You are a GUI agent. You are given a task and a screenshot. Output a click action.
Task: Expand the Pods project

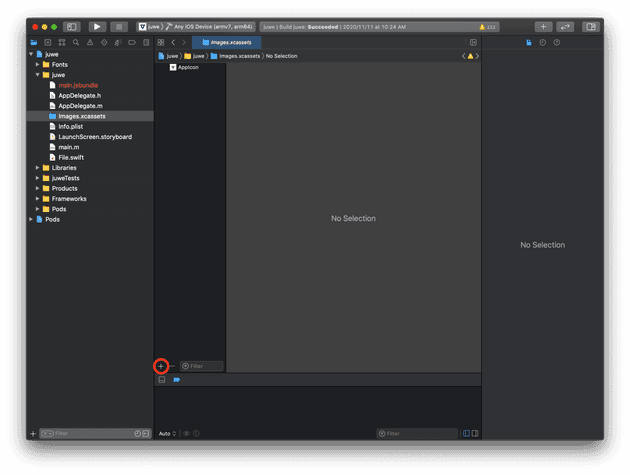[x=31, y=219]
